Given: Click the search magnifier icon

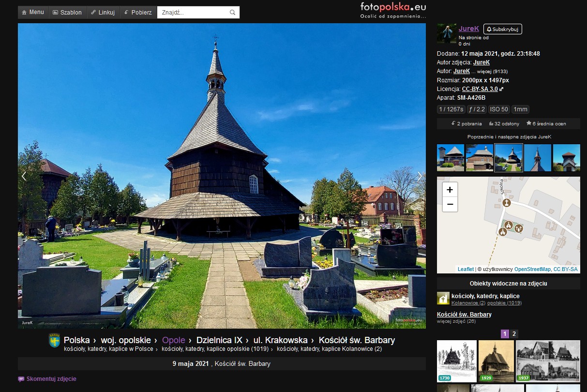Looking at the screenshot, I should (x=232, y=13).
